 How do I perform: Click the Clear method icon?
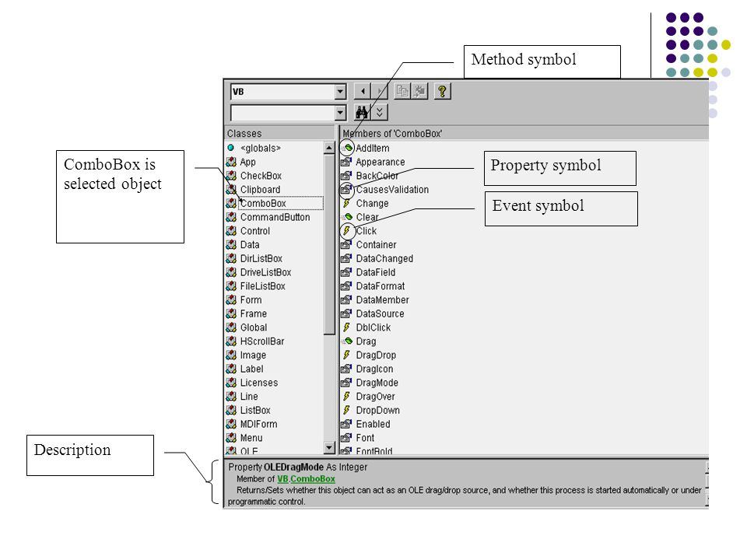pos(347,217)
